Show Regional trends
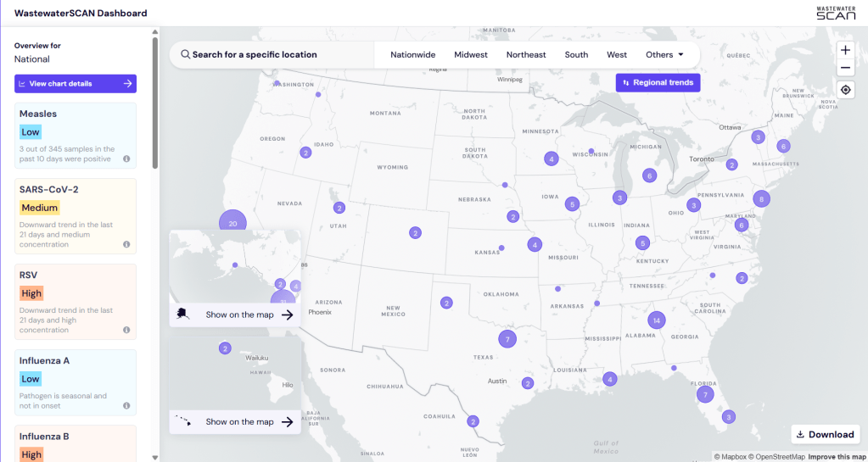 pos(658,83)
